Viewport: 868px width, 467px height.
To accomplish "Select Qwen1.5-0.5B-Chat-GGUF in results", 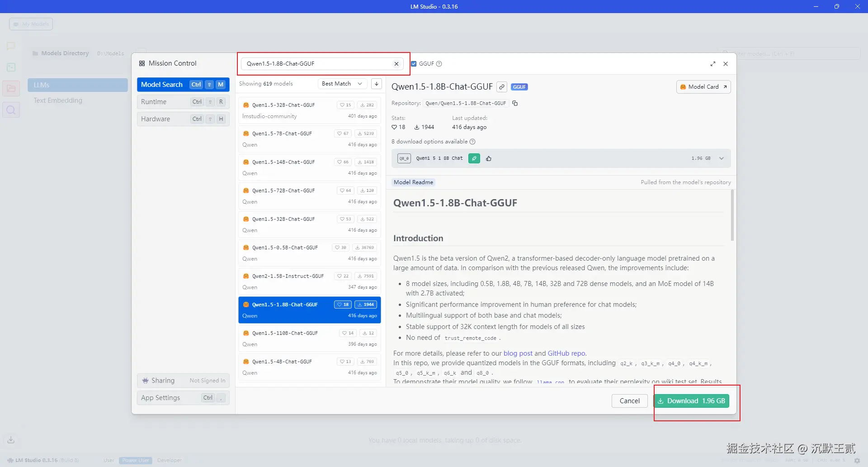I will [x=310, y=253].
